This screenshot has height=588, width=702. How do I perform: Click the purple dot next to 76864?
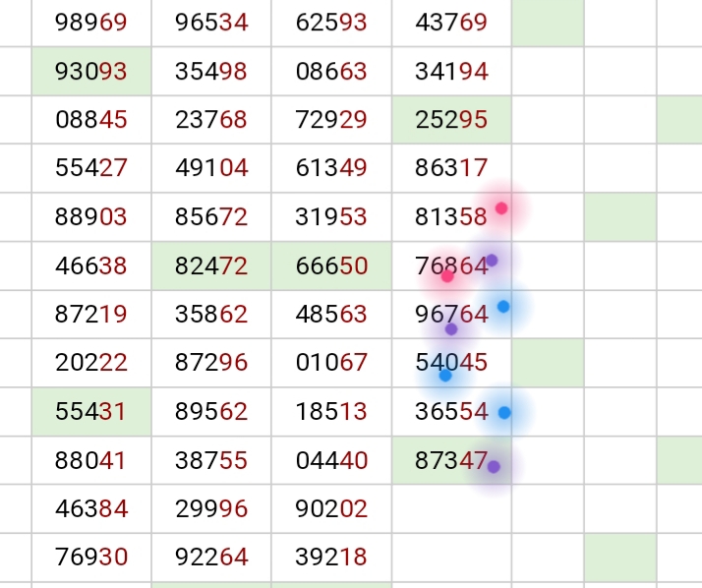coord(492,261)
